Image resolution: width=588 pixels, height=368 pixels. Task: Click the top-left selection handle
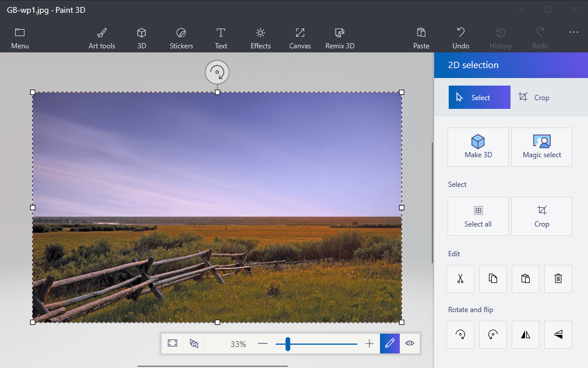pyautogui.click(x=33, y=92)
